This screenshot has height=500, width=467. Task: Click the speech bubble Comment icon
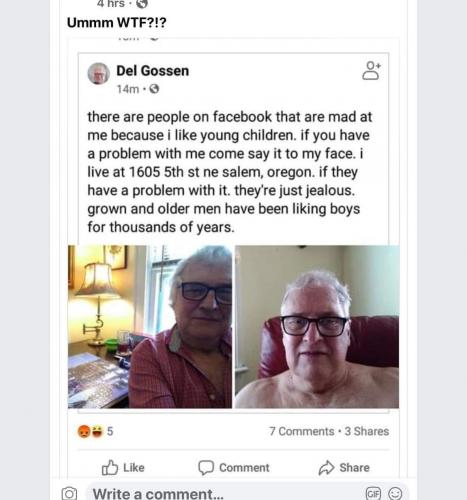click(x=206, y=467)
